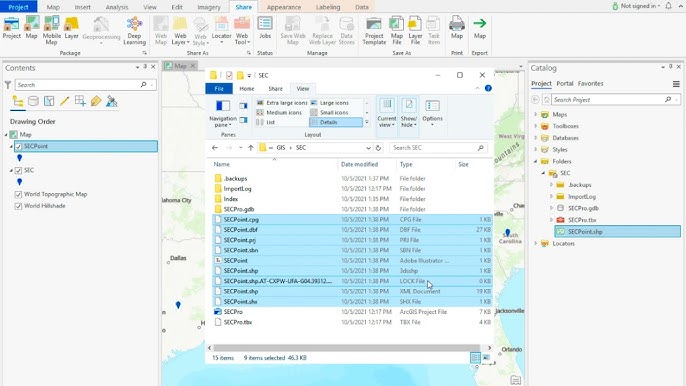Switch to the Analysis ribbon tab
686x386 pixels.
(117, 7)
